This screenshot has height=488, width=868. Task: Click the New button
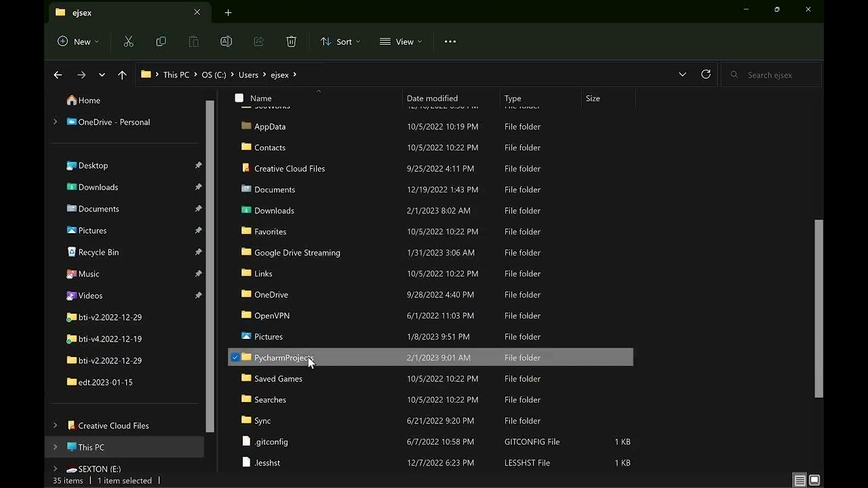[x=79, y=41]
